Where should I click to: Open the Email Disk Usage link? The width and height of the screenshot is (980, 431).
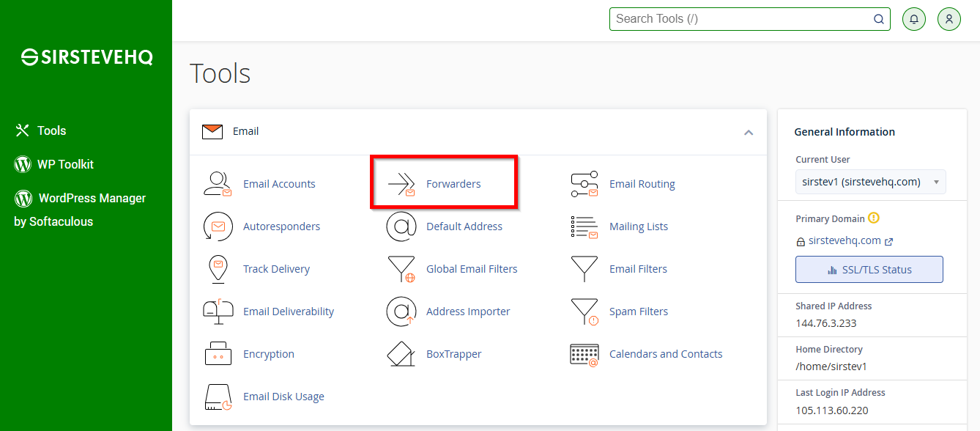[283, 397]
